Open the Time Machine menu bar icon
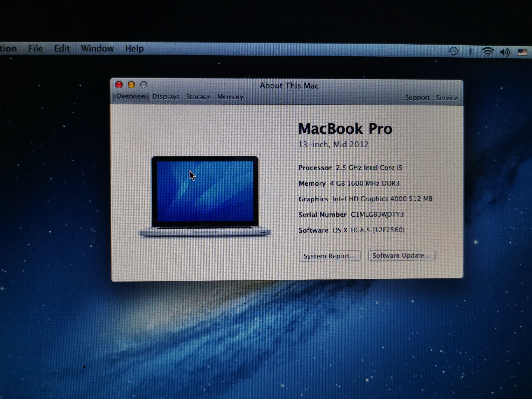The image size is (532, 399). pos(453,51)
